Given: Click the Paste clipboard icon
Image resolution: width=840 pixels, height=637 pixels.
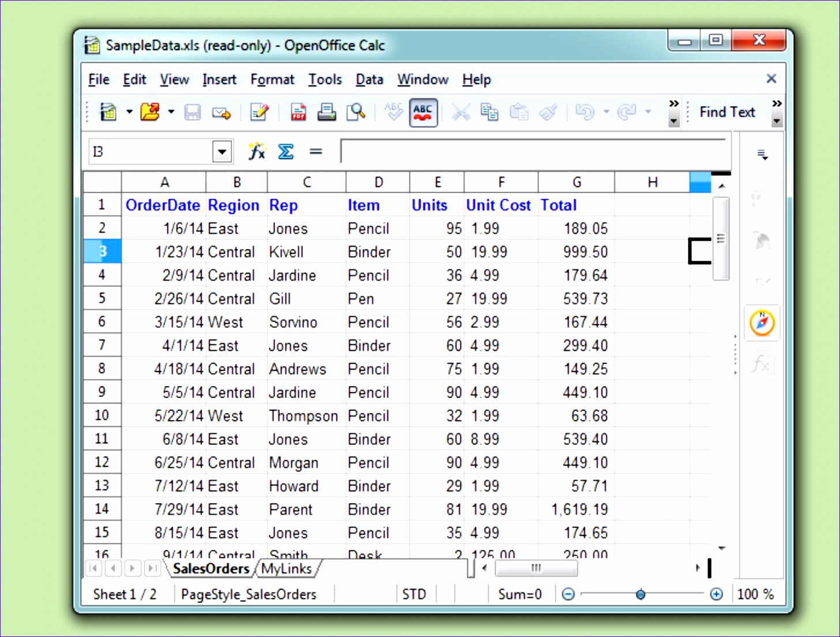Looking at the screenshot, I should click(519, 112).
